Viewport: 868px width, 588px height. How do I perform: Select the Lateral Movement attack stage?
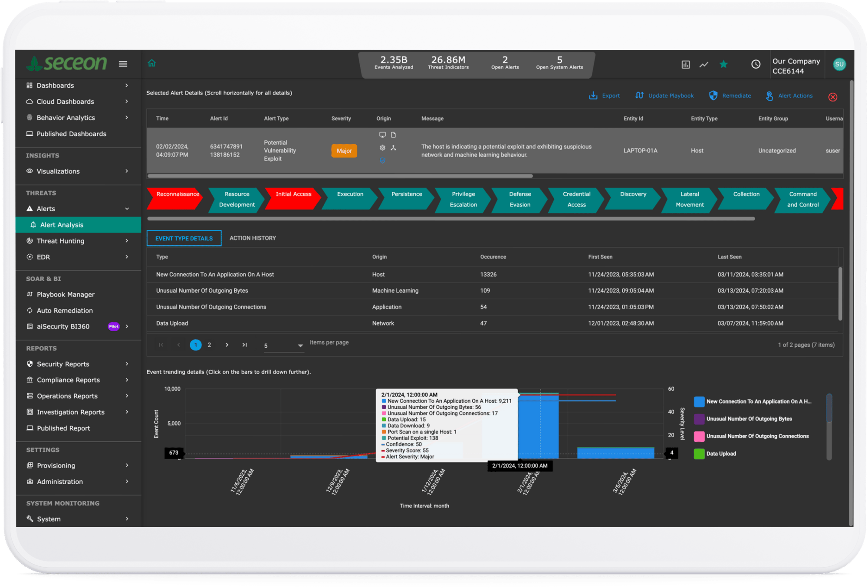point(689,200)
